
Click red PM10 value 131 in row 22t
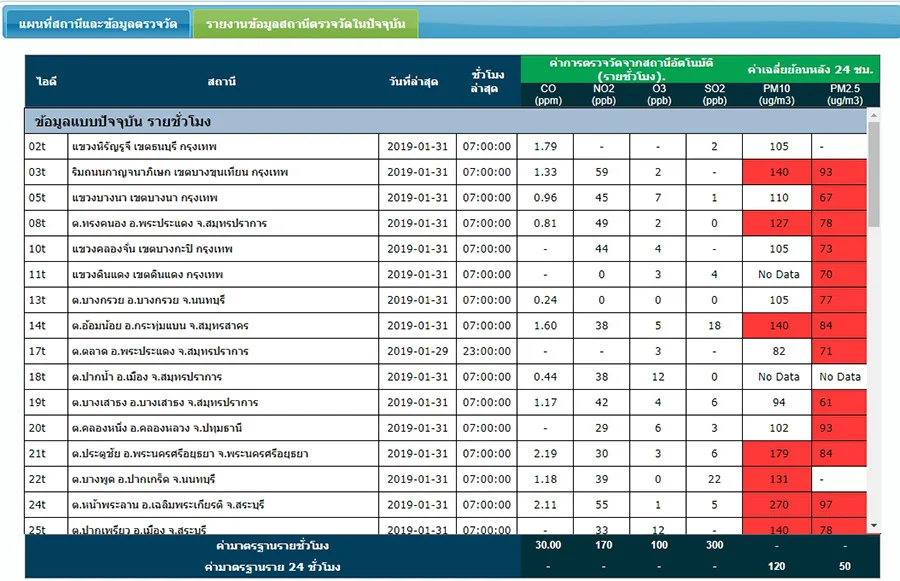pos(777,479)
